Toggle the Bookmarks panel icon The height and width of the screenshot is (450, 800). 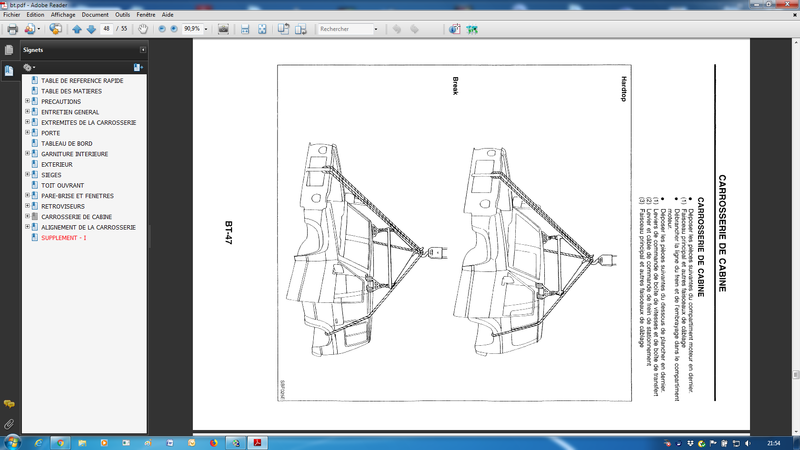(x=9, y=70)
